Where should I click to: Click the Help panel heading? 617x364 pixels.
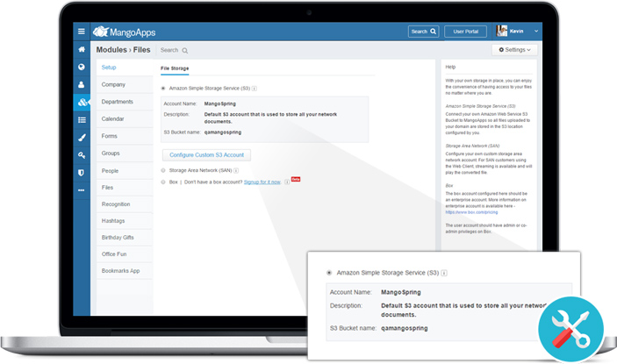coord(450,68)
